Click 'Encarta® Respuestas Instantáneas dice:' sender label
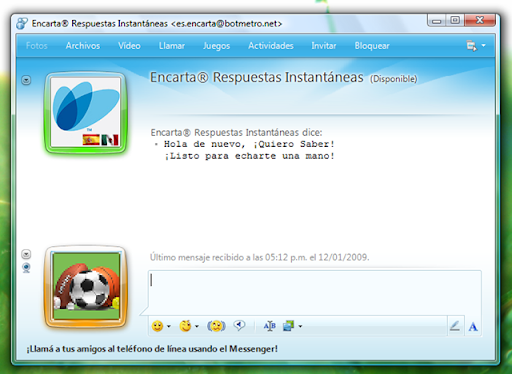The height and width of the screenshot is (374, 512). coord(236,133)
